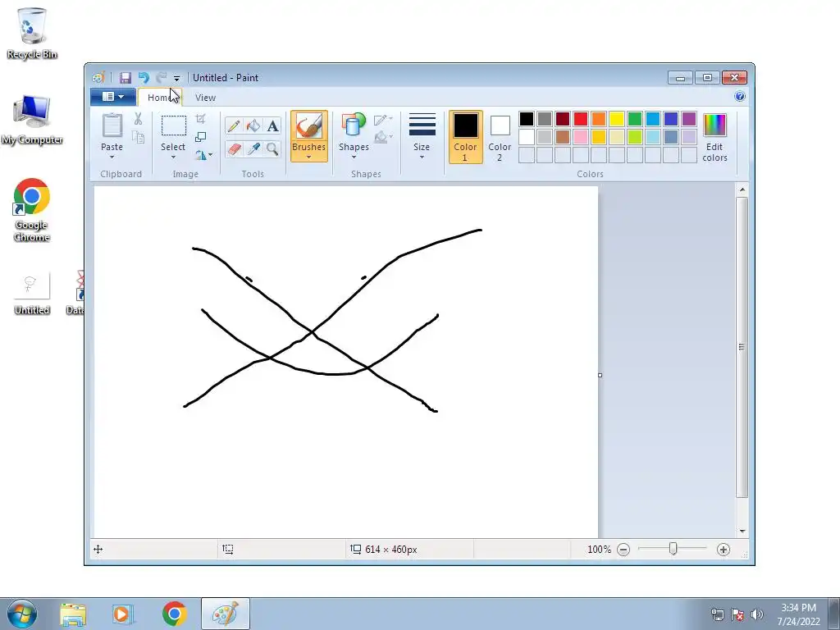The image size is (840, 630).
Task: Open Google Chrome from the taskbar
Action: pyautogui.click(x=174, y=614)
